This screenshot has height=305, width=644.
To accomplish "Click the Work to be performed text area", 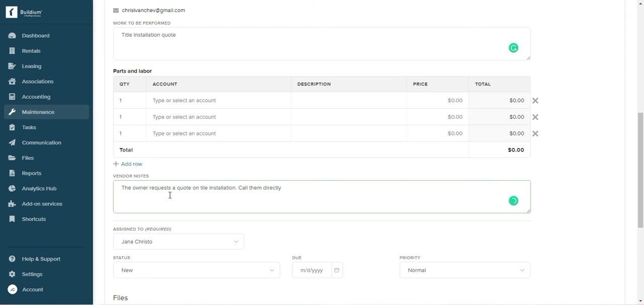I will click(x=322, y=44).
